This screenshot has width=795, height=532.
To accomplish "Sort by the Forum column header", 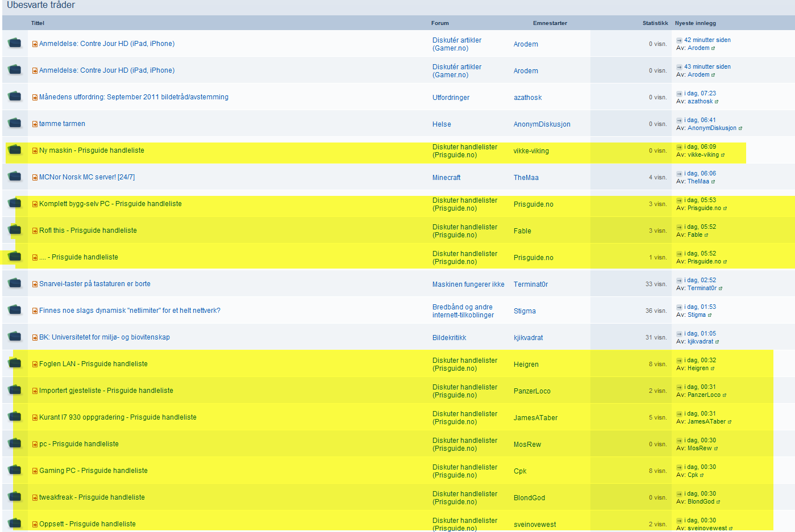I will (x=440, y=23).
